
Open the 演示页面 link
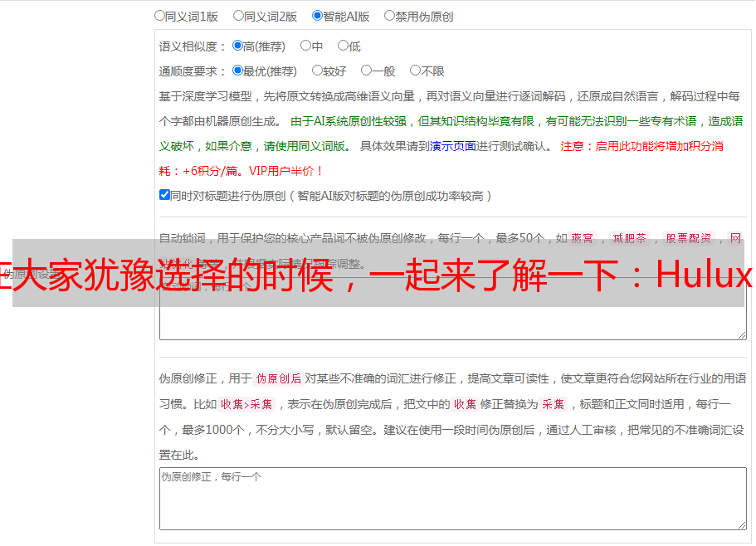tap(452, 146)
